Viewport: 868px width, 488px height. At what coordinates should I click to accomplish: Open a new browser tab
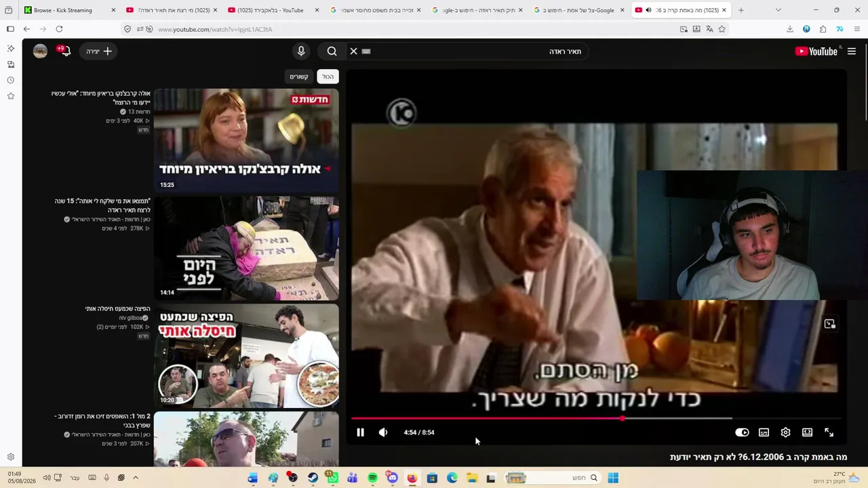tap(741, 10)
